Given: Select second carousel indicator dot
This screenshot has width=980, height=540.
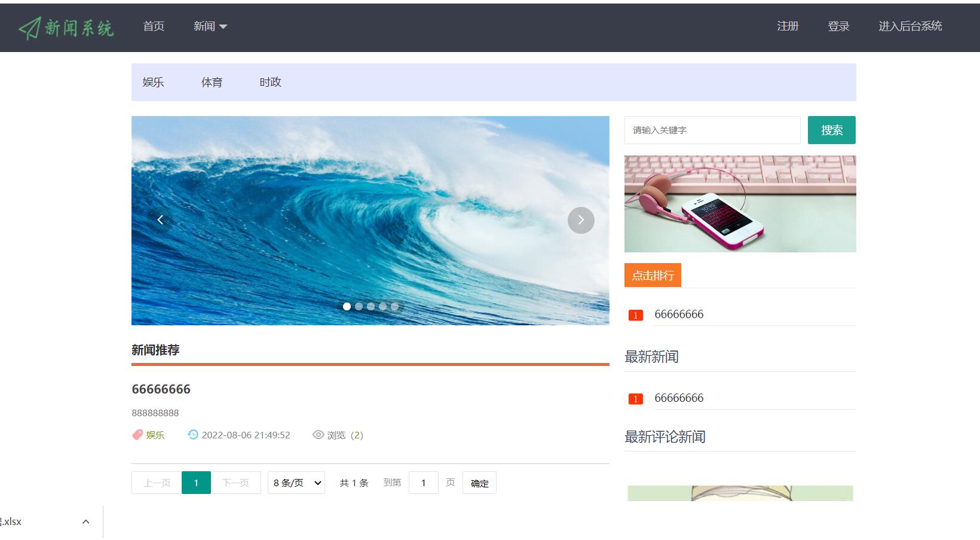Looking at the screenshot, I should [x=359, y=306].
